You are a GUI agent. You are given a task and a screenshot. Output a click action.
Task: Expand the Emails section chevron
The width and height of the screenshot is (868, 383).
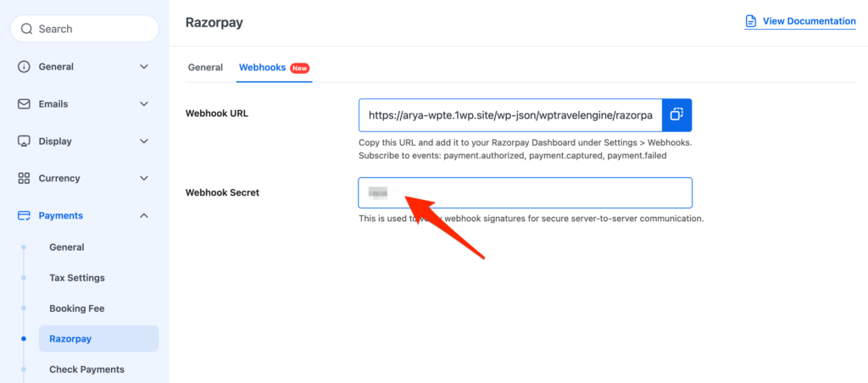144,104
